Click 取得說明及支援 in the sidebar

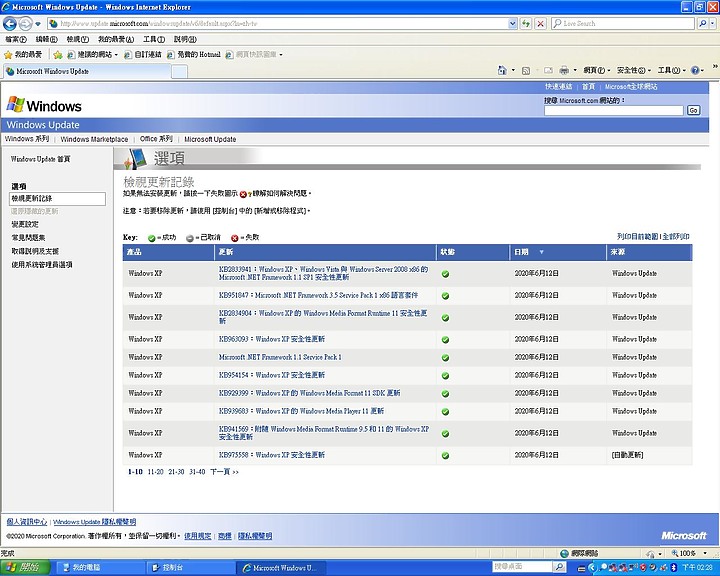coord(35,251)
